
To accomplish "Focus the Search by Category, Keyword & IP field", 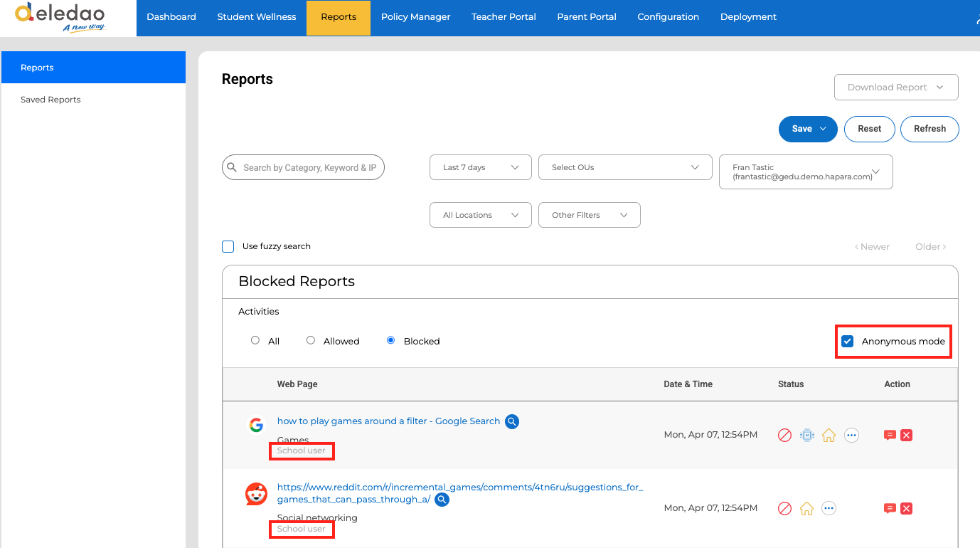I will 304,168.
